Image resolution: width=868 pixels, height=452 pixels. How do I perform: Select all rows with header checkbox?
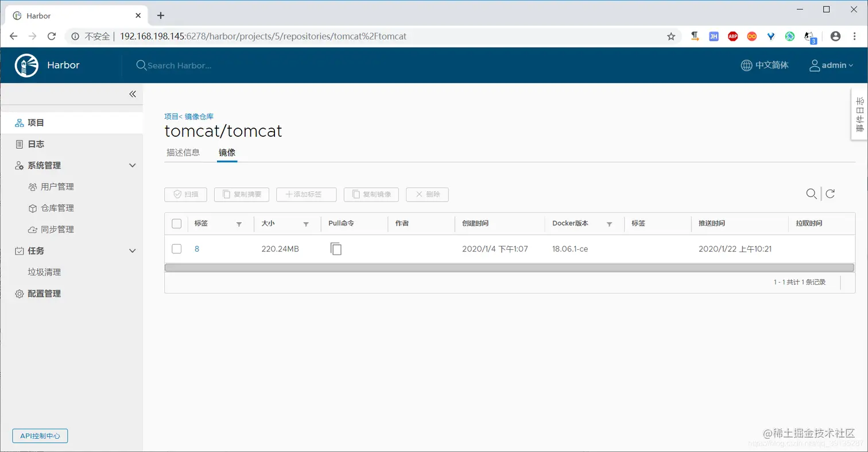pos(177,223)
